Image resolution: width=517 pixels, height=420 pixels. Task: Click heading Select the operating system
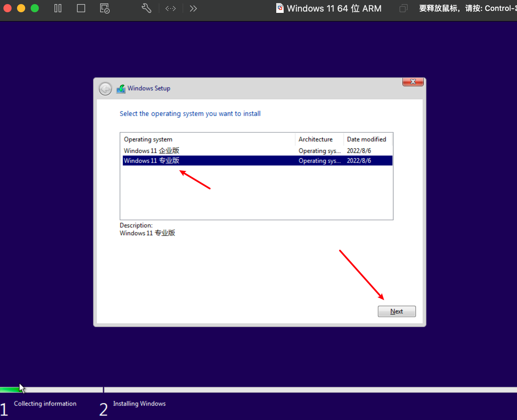click(x=190, y=114)
